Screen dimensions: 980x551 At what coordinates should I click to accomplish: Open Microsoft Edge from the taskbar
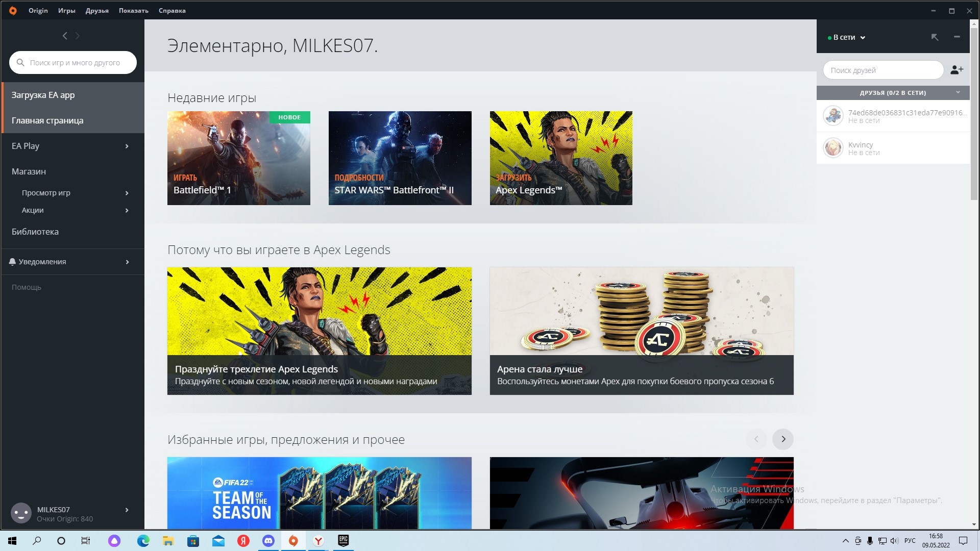tap(143, 541)
